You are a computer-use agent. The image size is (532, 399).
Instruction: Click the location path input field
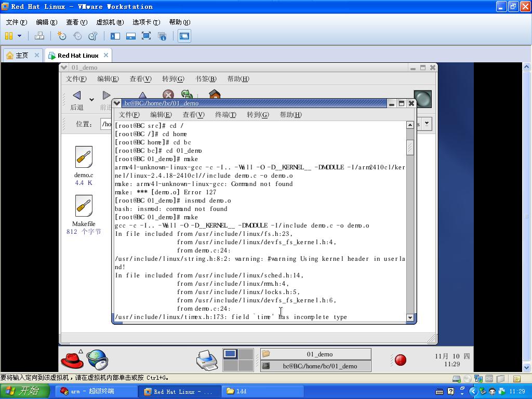[106, 124]
